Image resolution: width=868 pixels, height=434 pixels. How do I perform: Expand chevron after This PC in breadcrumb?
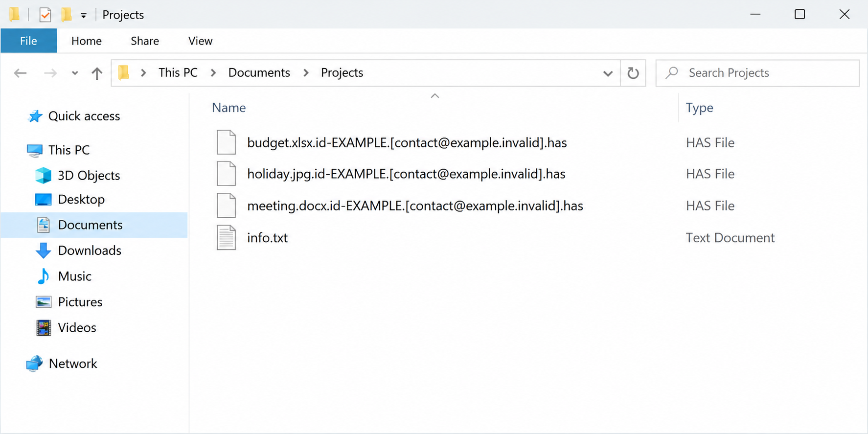213,73
